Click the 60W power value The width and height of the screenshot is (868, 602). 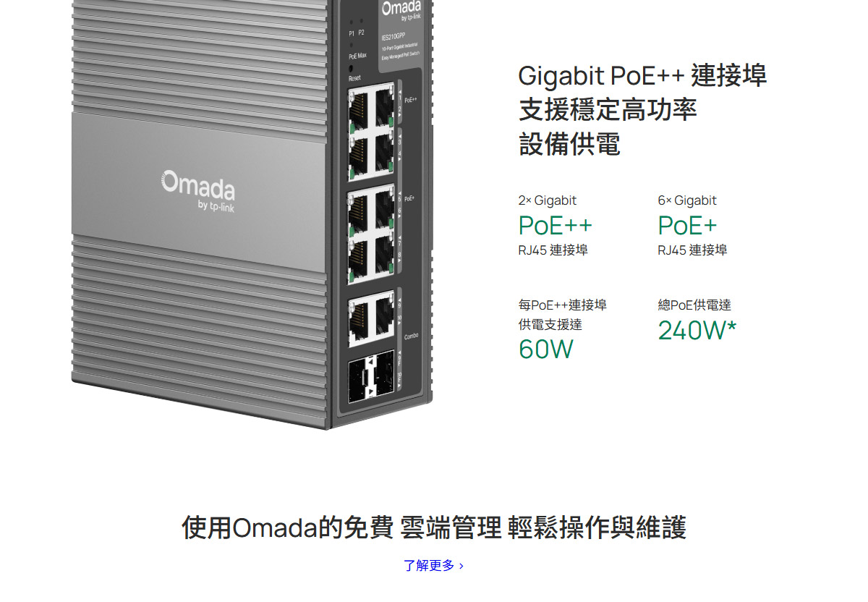pyautogui.click(x=545, y=349)
